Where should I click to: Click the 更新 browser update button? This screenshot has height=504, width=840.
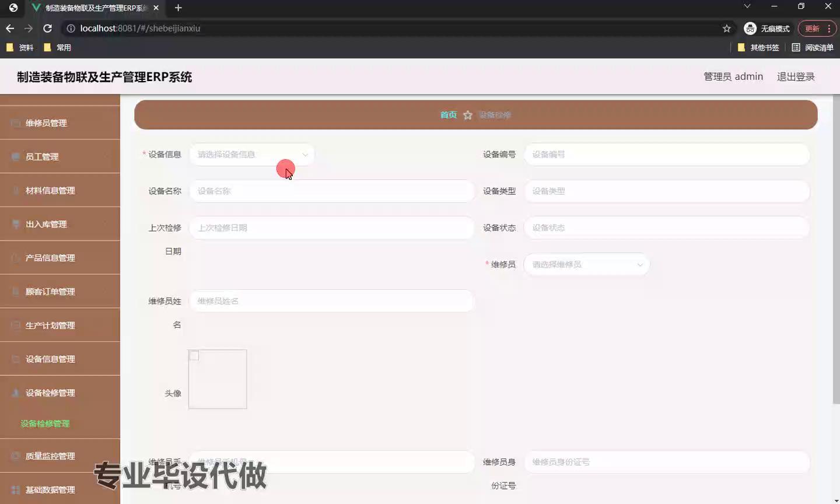812,29
